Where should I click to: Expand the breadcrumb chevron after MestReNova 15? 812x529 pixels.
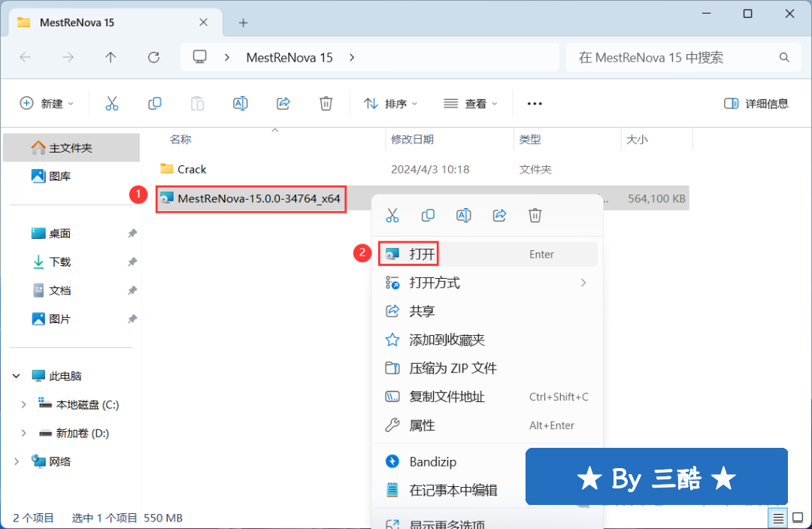pyautogui.click(x=352, y=57)
